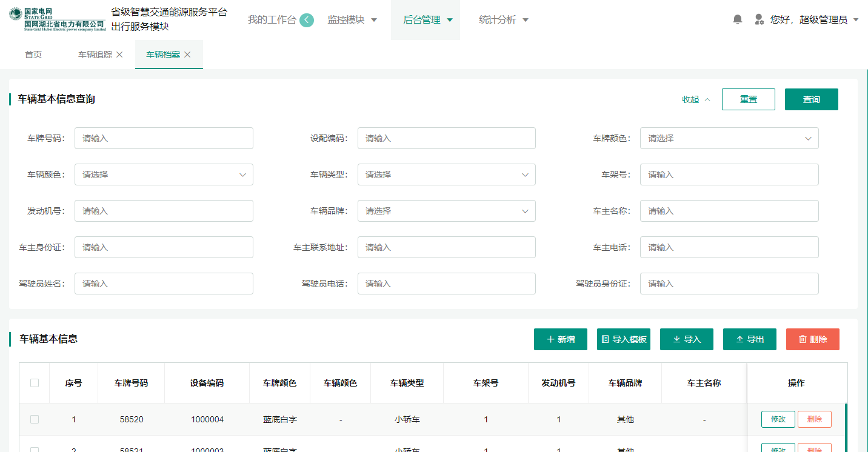Image resolution: width=868 pixels, height=452 pixels.
Task: Click the 导入 button
Action: pyautogui.click(x=687, y=339)
